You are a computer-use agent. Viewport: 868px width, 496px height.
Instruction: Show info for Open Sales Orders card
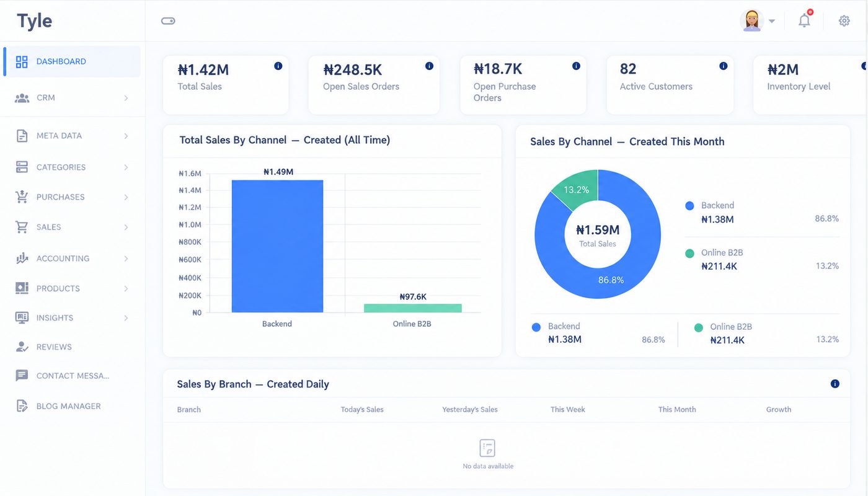click(x=429, y=66)
